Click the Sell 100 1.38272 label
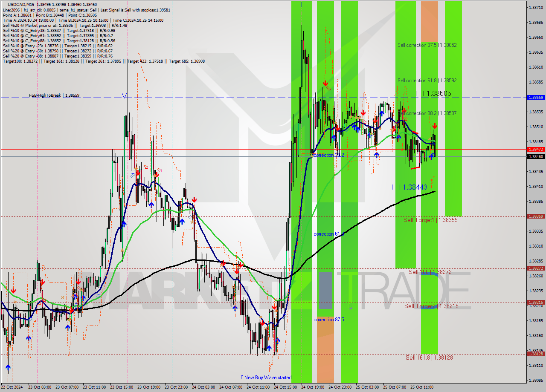 tap(430, 271)
